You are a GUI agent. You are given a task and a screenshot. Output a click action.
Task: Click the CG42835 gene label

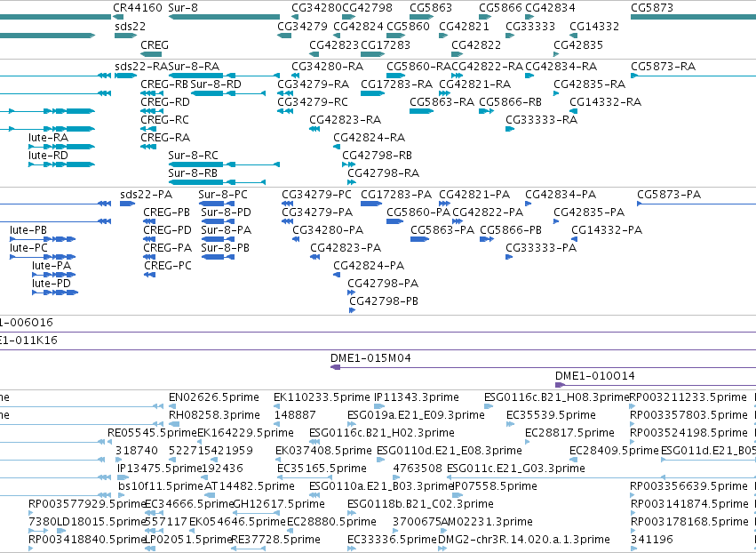[578, 44]
